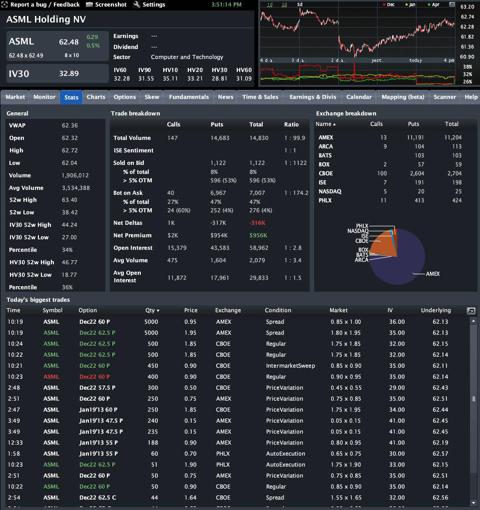Click the intraday price chart line

pyautogui.click(x=357, y=32)
